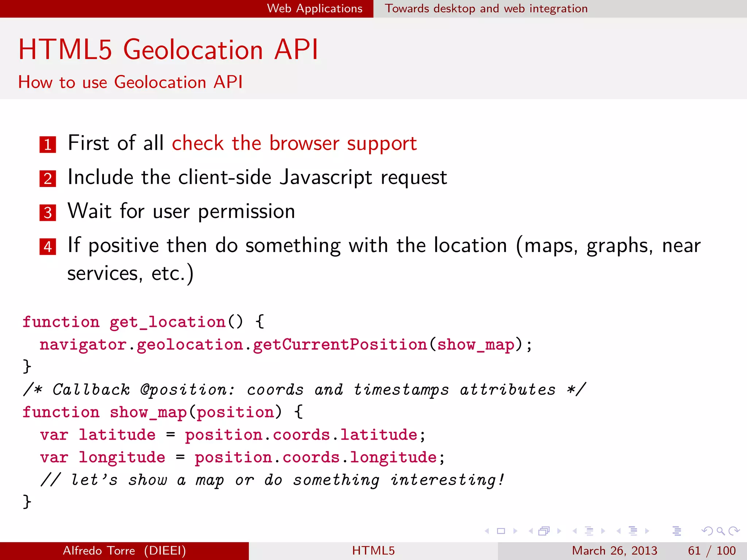Click comment let's show a map

[x=272, y=480]
